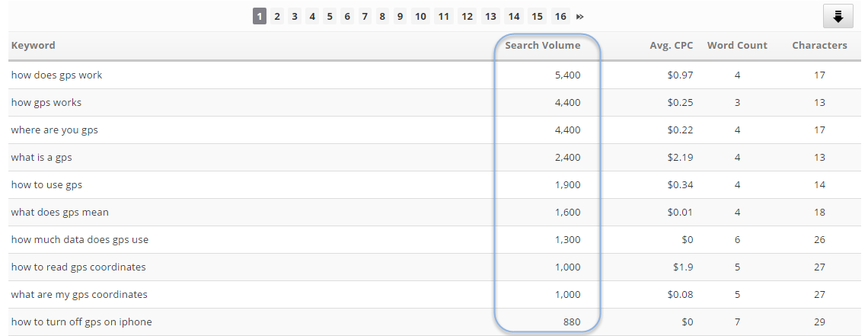The width and height of the screenshot is (868, 336).
Task: Select 'how to turn off gps on iphone'
Action: [x=81, y=322]
